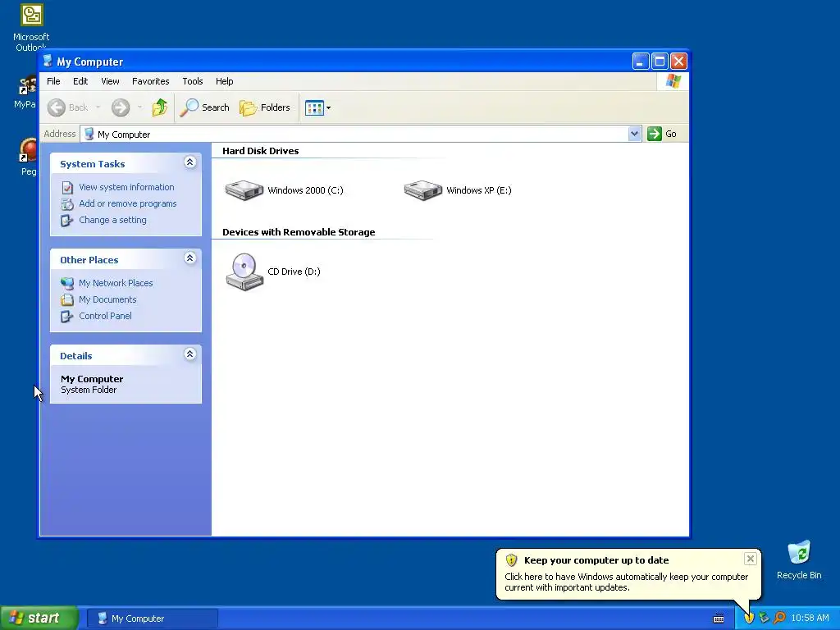Click the Add or remove programs icon
The width and height of the screenshot is (840, 630).
67,204
